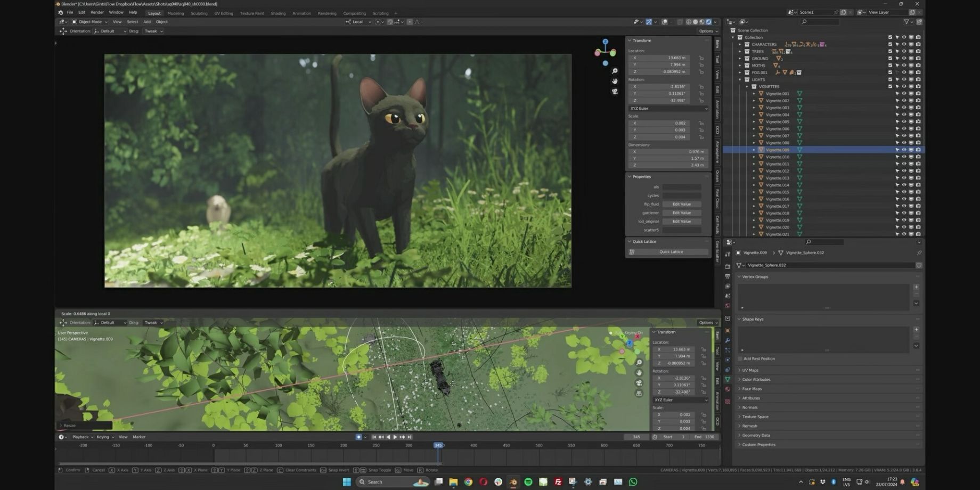Open the Object Mode dropdown
Viewport: 980px width, 490px height.
click(89, 22)
